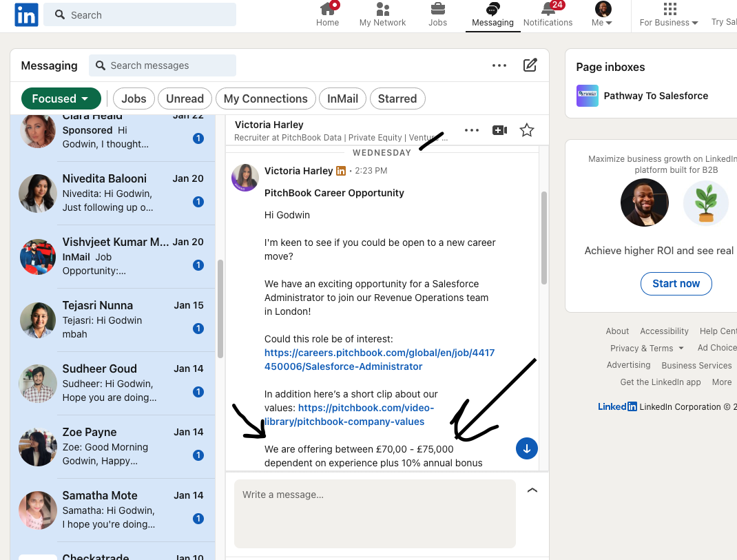The height and width of the screenshot is (560, 737).
Task: Toggle the Unread message filter
Action: (x=185, y=98)
